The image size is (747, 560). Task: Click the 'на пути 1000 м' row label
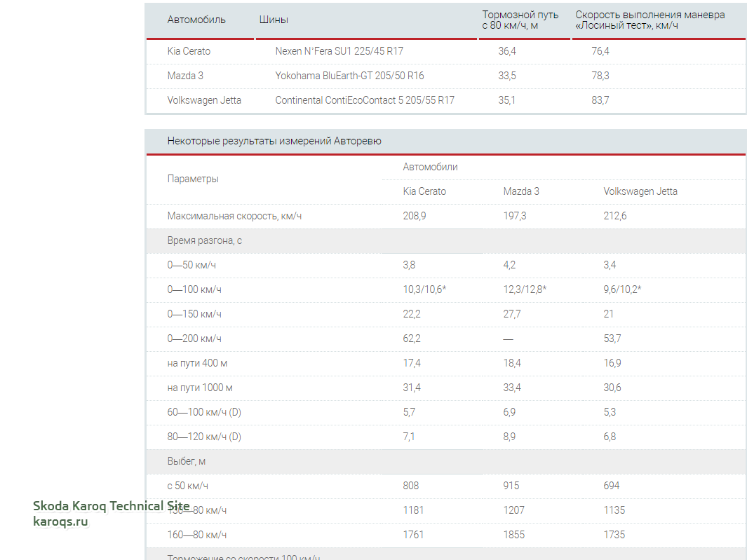tap(200, 388)
